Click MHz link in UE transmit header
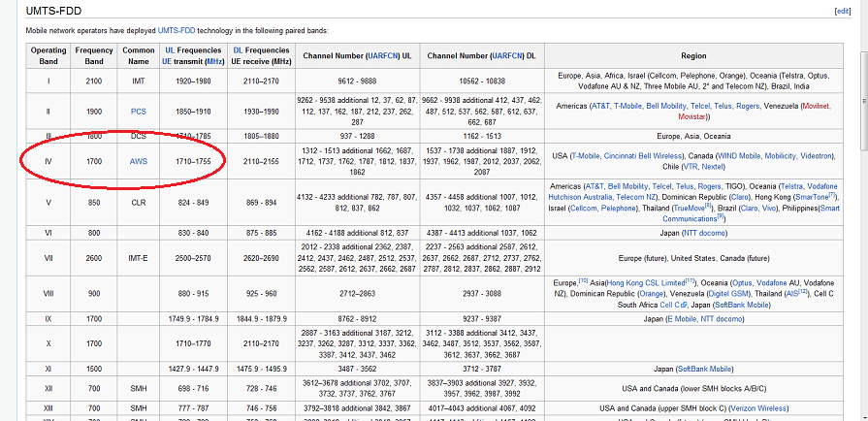This screenshot has height=421, width=868. (214, 61)
